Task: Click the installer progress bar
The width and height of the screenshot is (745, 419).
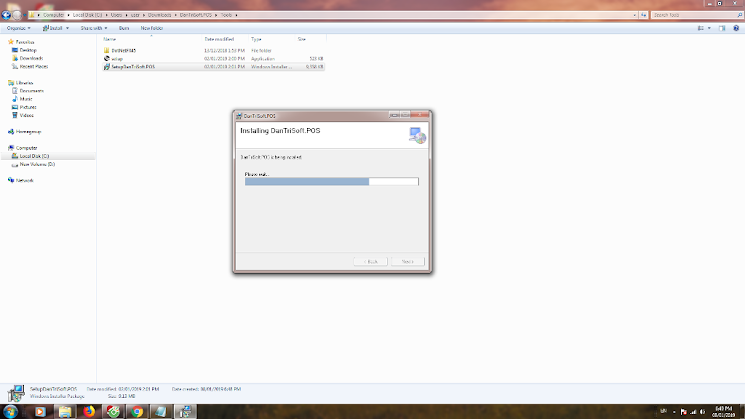Action: pyautogui.click(x=332, y=181)
